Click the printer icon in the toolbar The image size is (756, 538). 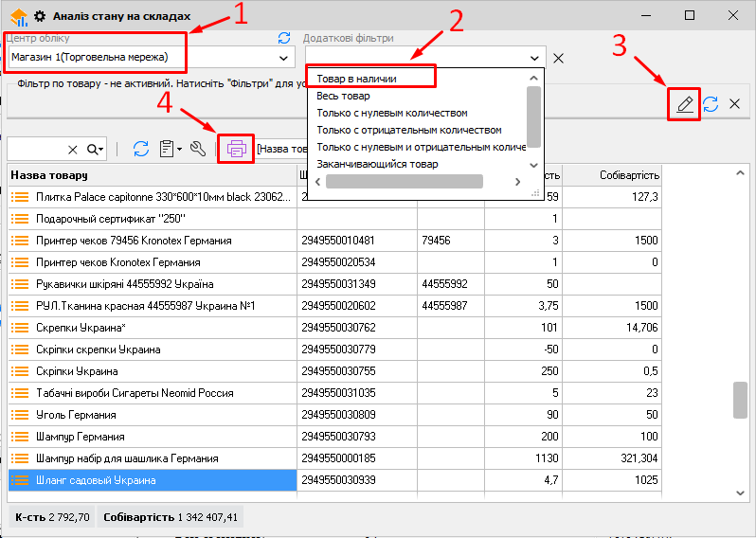tap(236, 149)
